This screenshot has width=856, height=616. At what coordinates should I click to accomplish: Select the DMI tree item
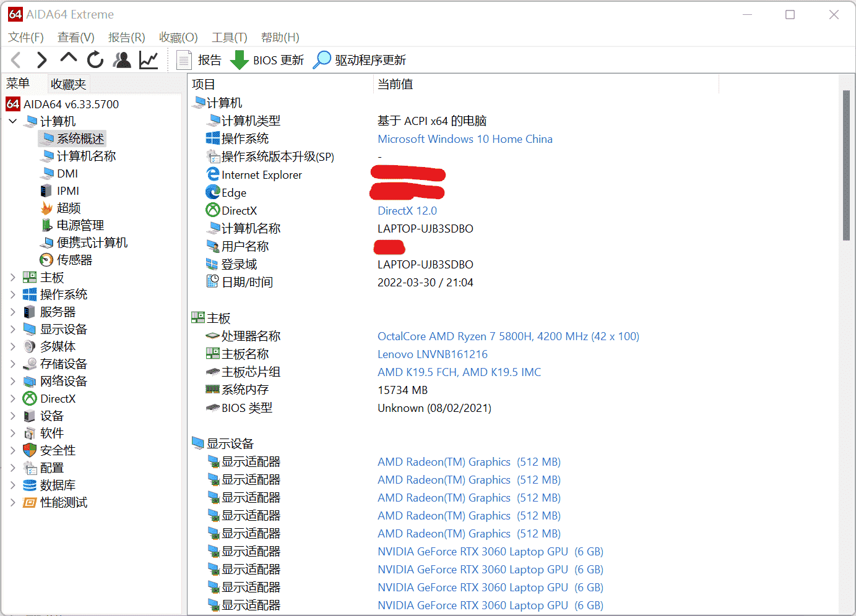coord(67,174)
